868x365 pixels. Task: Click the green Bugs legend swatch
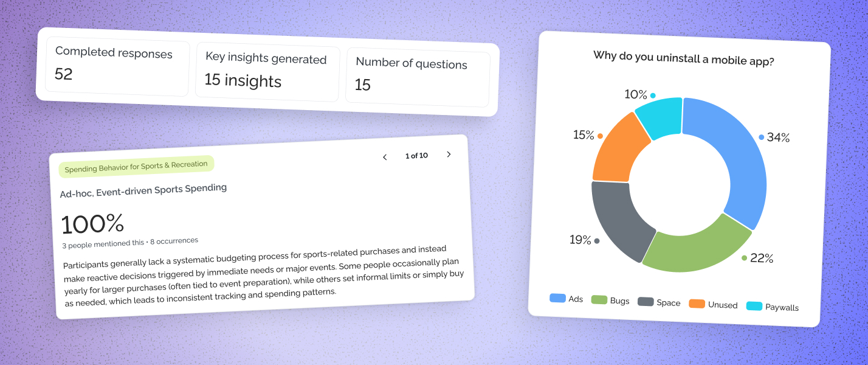tap(599, 300)
